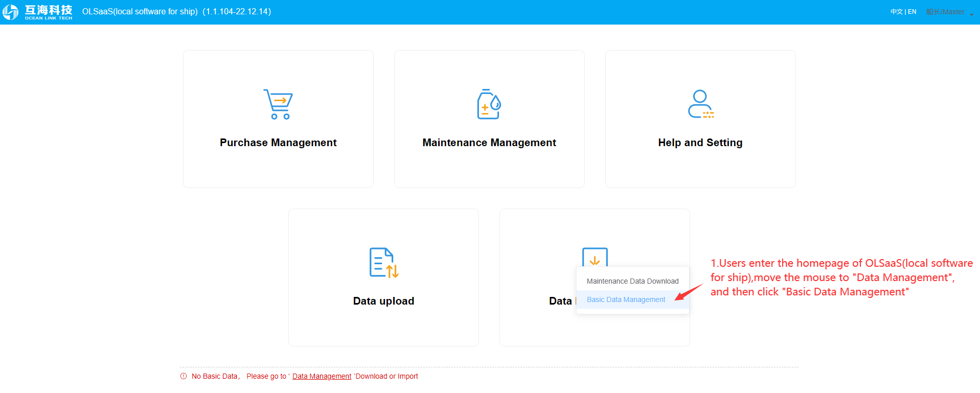Click the document Data upload icon
The image size is (980, 393).
384,263
